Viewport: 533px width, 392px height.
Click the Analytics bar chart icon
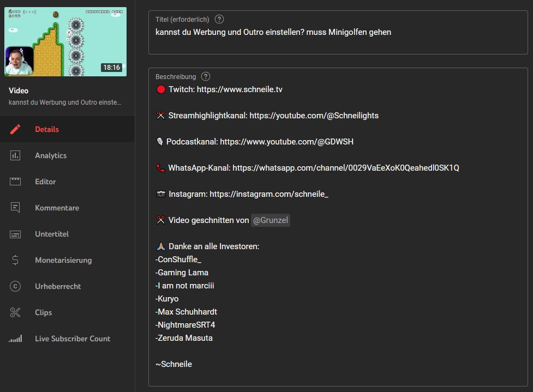pyautogui.click(x=15, y=155)
